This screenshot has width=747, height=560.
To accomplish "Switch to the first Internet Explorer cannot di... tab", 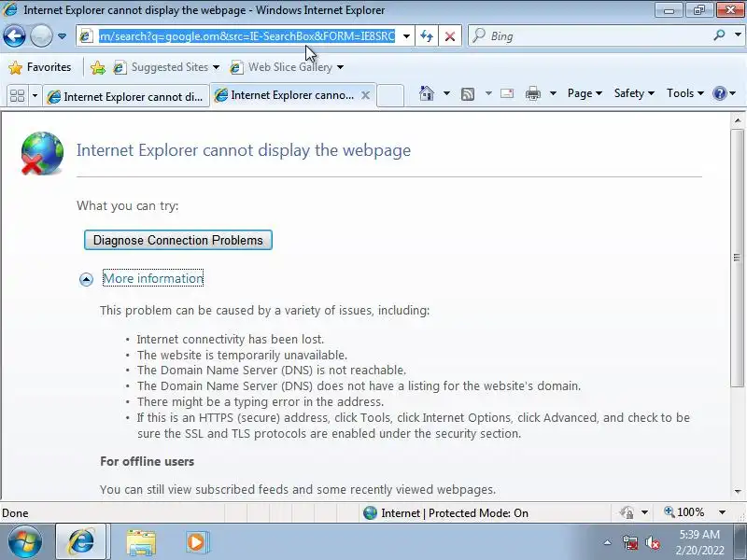I will point(126,97).
